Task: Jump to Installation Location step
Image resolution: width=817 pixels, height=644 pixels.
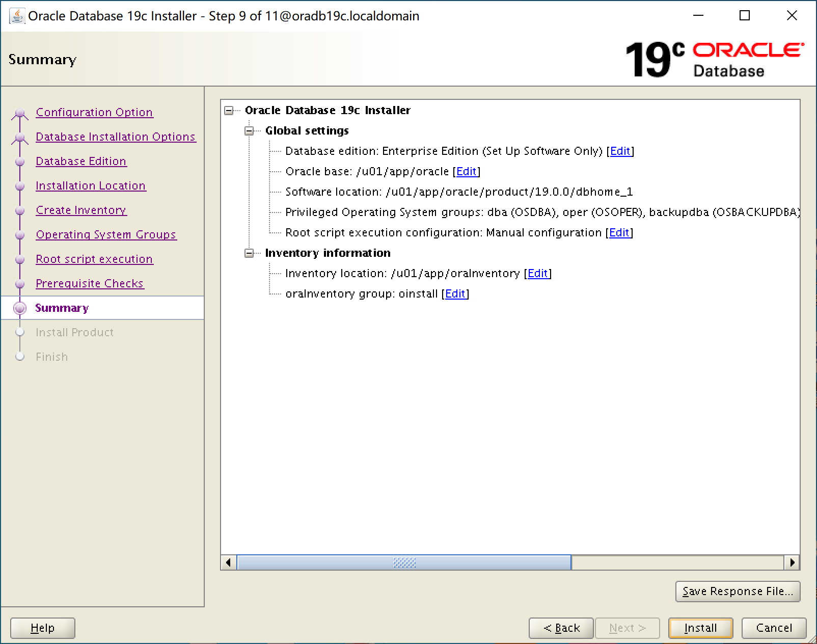Action: (x=91, y=185)
